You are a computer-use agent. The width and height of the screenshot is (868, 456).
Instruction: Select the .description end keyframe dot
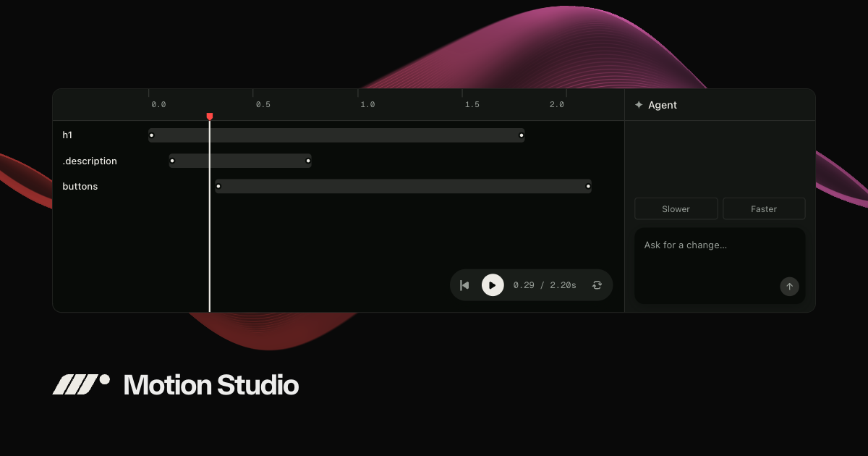click(308, 161)
